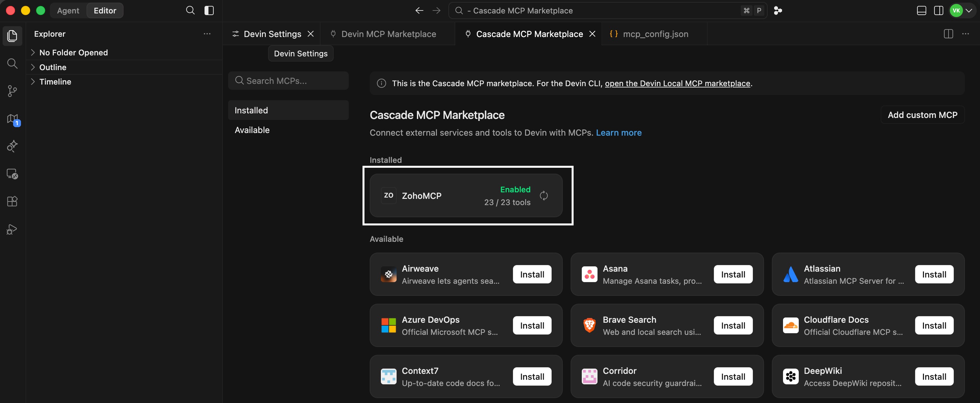This screenshot has width=980, height=403.
Task: Close the Devin Settings tab
Action: click(x=311, y=34)
